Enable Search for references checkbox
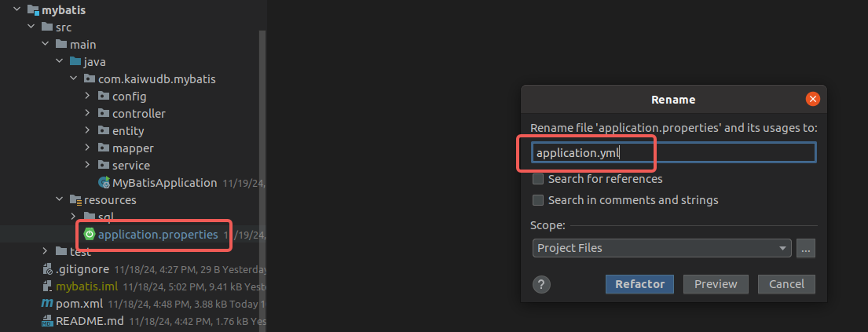This screenshot has height=332, width=868. pos(538,179)
